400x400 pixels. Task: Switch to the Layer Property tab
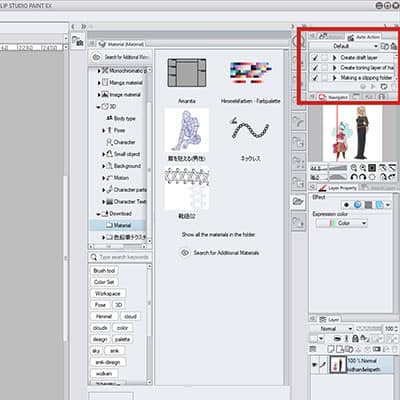(338, 188)
